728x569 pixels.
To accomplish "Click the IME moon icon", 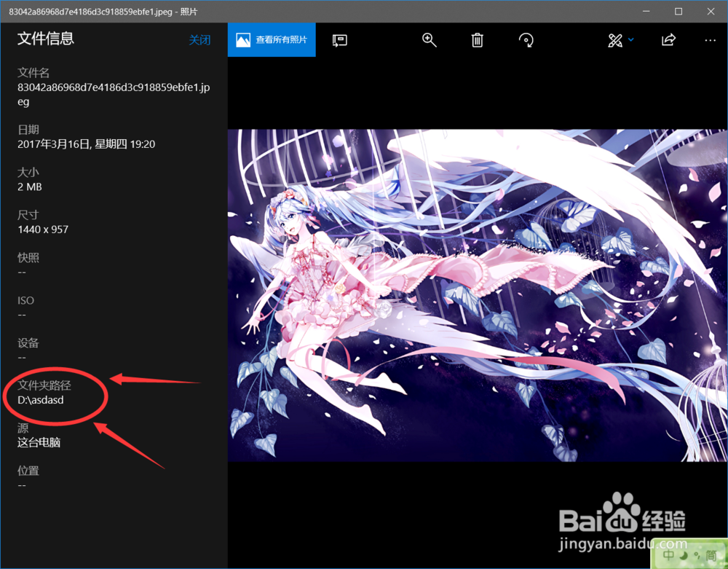I will tap(684, 555).
